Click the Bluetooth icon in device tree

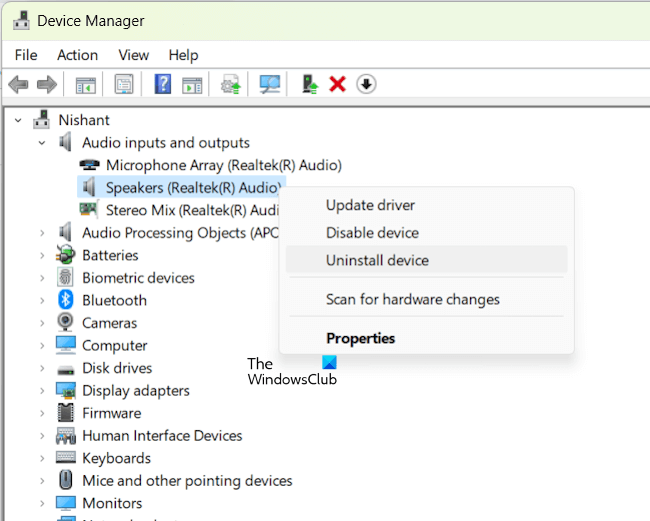point(66,300)
